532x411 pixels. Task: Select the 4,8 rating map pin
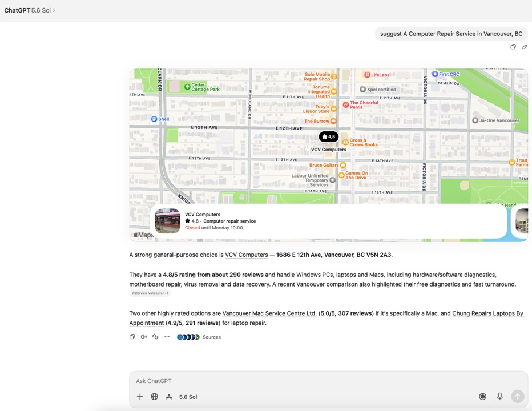pyautogui.click(x=328, y=137)
